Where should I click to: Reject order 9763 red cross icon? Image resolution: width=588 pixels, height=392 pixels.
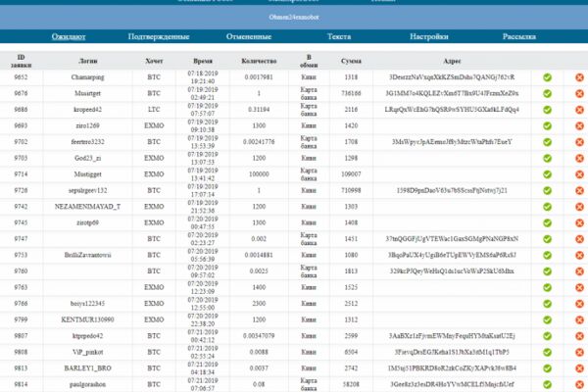coord(580,287)
